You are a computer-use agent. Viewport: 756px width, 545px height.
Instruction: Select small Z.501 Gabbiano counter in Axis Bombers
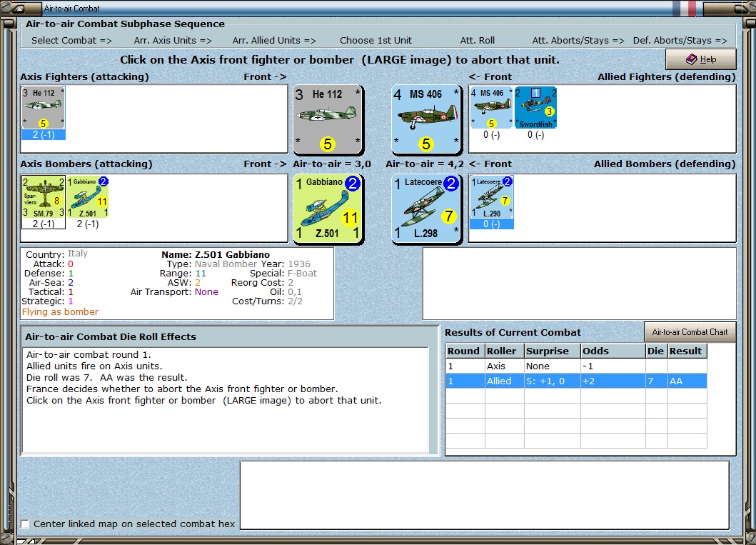pyautogui.click(x=88, y=196)
